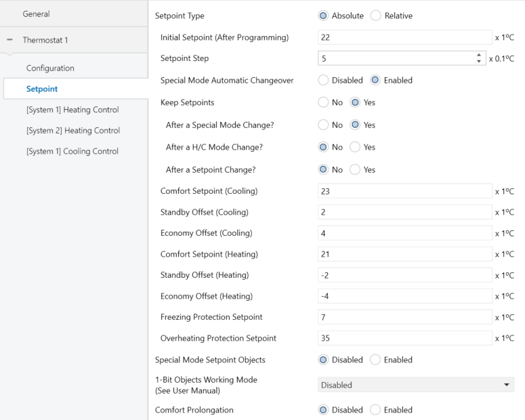Select Thermostat 1 in sidebar
Viewport: 525px width, 420px height.
[x=74, y=40]
